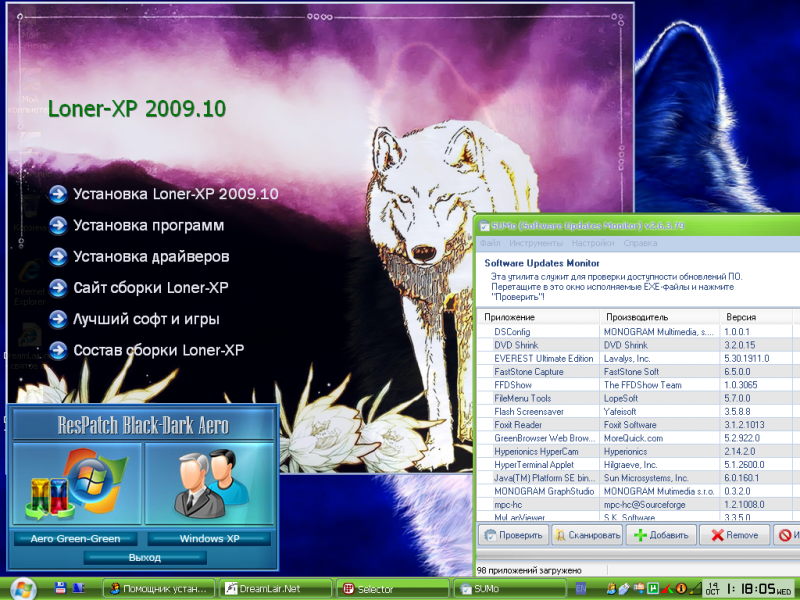
Task: Click the arrow icon beside Установка Loner-XP 2009.10
Action: [58, 194]
